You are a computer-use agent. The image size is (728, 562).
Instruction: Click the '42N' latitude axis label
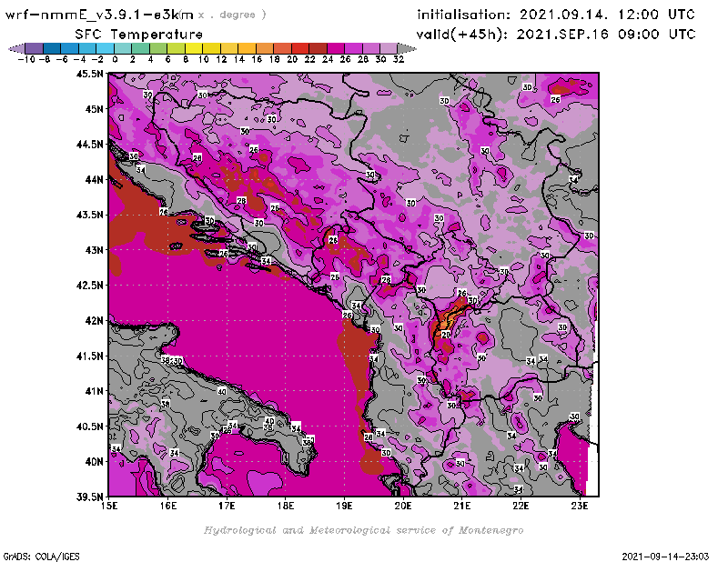tap(94, 321)
